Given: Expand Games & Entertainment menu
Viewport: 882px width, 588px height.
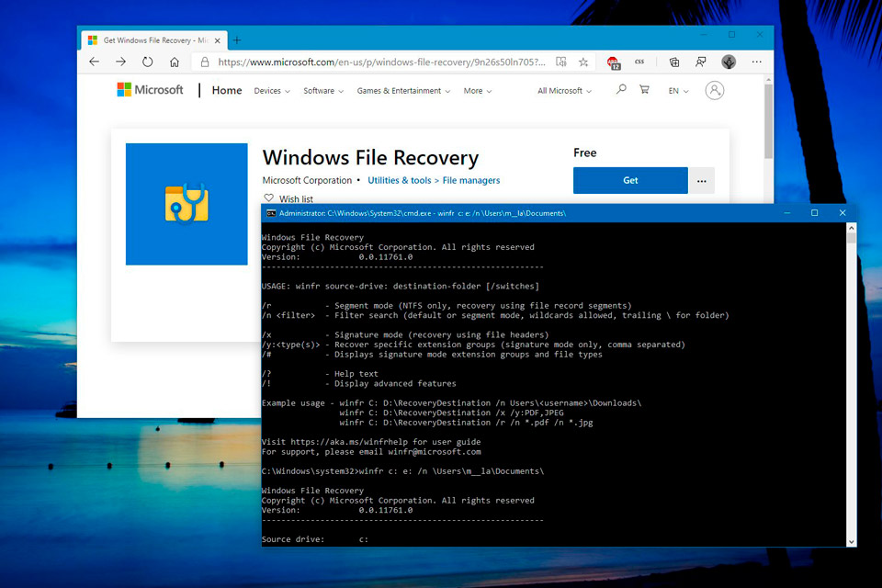Looking at the screenshot, I should pos(403,91).
